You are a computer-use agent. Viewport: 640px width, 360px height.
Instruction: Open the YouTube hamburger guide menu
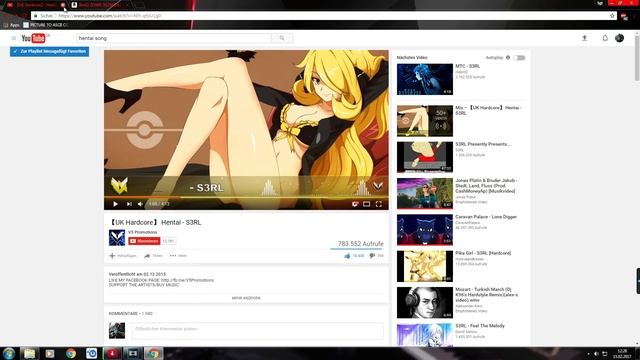pos(13,38)
